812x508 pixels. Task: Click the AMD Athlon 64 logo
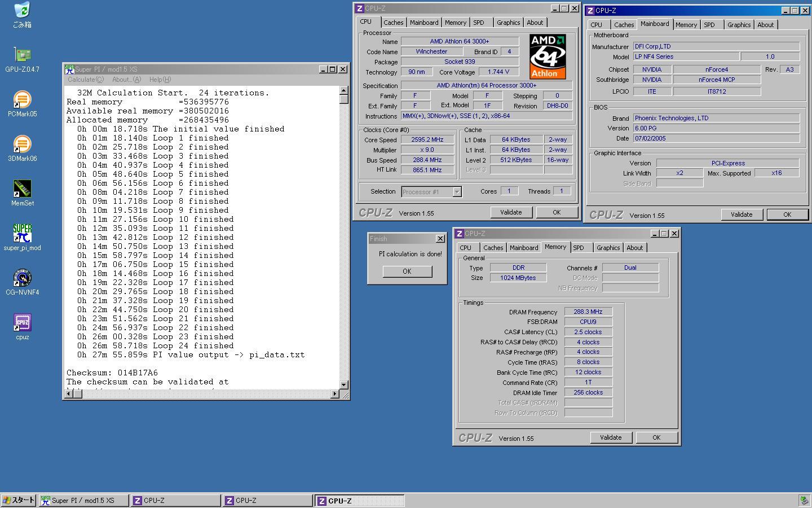(x=548, y=56)
